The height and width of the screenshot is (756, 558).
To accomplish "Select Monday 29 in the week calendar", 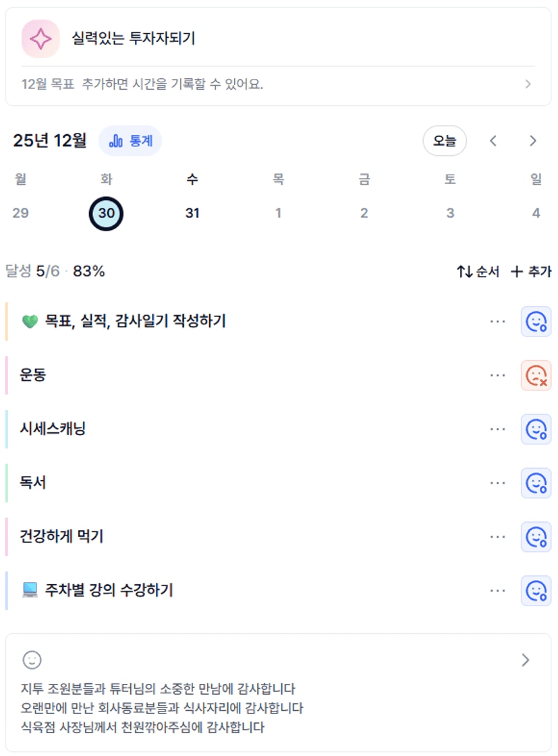I will tap(21, 213).
